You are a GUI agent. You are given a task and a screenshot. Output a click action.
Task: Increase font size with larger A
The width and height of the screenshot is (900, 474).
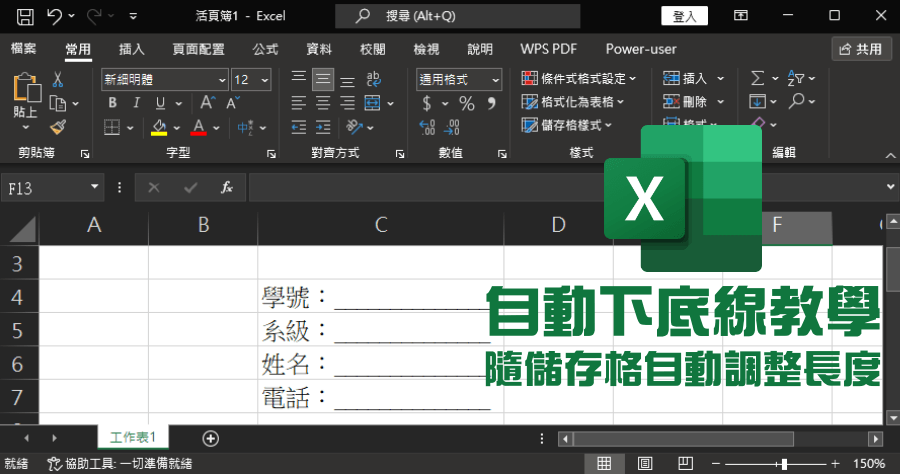(x=208, y=103)
